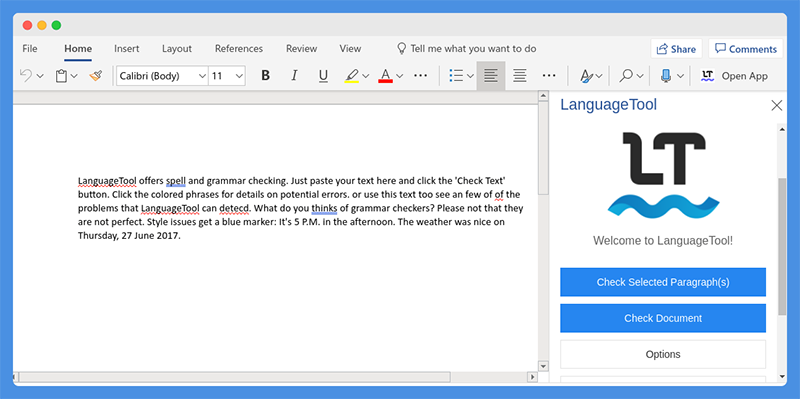Click the blue-underlined word "thinks"
The width and height of the screenshot is (800, 399).
[324, 208]
